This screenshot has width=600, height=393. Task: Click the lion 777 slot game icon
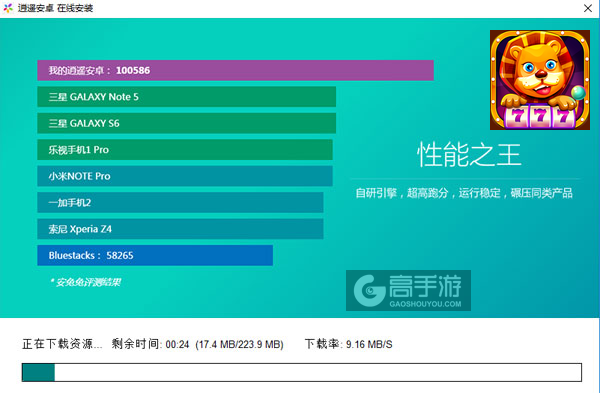(540, 80)
